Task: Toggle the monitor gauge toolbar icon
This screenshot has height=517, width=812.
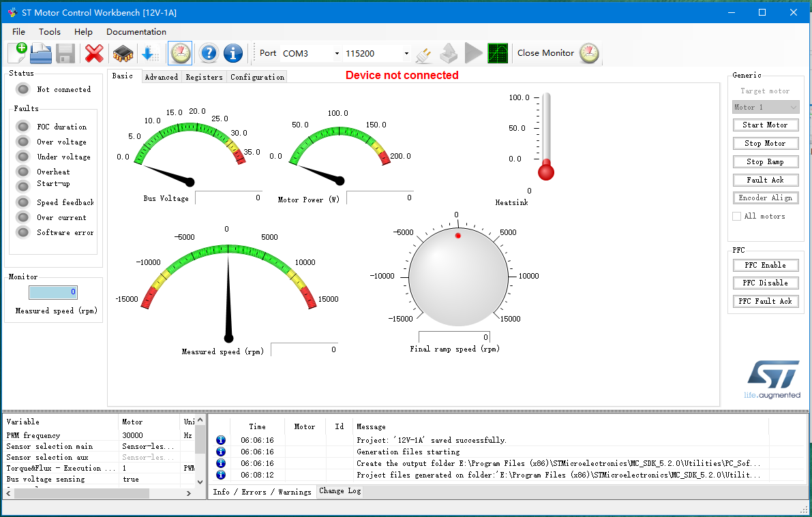Action: [180, 53]
